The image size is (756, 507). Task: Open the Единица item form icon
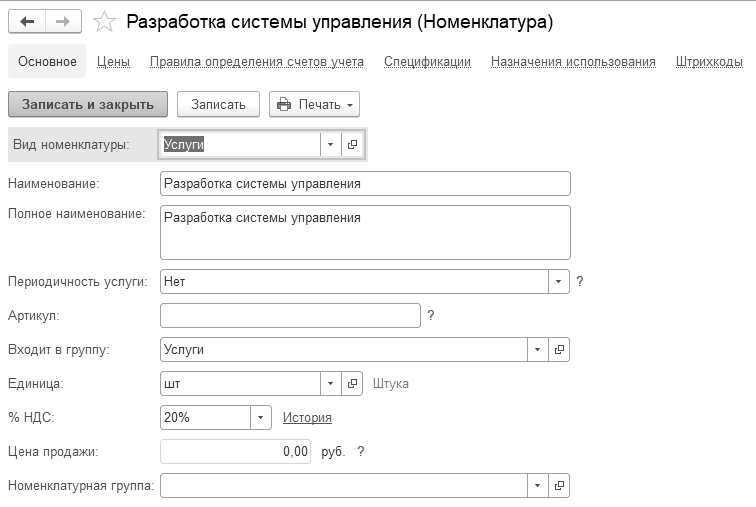(352, 383)
